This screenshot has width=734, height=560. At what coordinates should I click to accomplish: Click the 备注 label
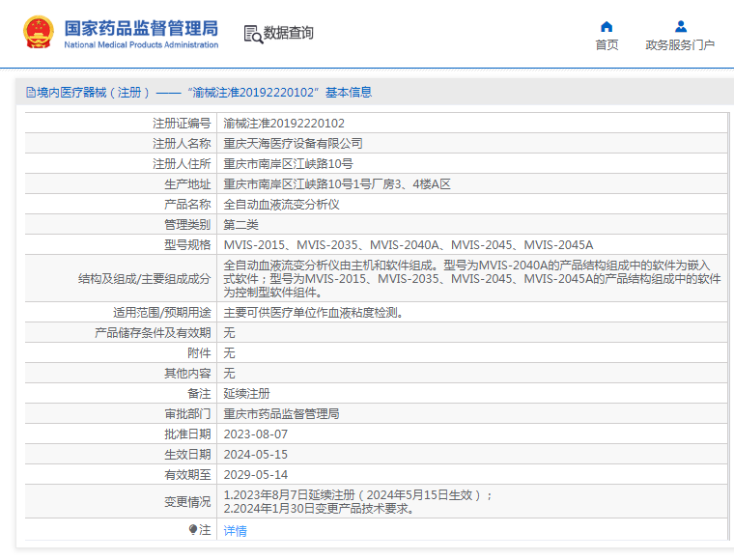click(x=199, y=394)
